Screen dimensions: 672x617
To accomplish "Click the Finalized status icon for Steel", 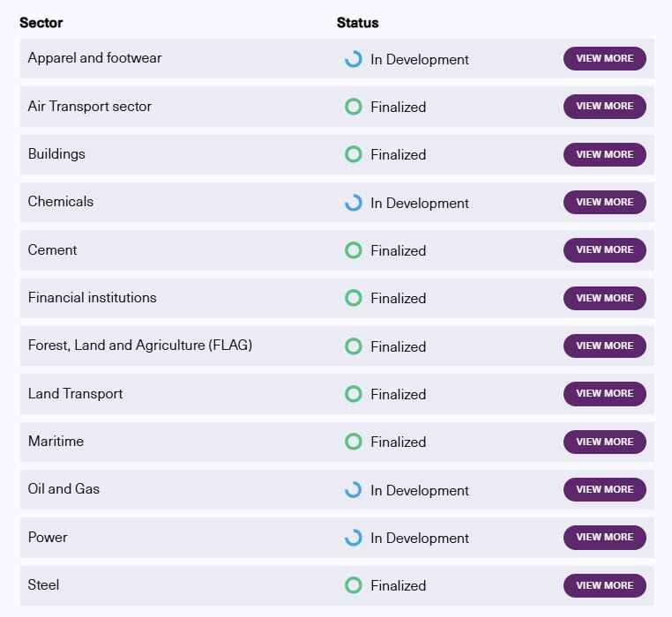I will click(x=354, y=585).
